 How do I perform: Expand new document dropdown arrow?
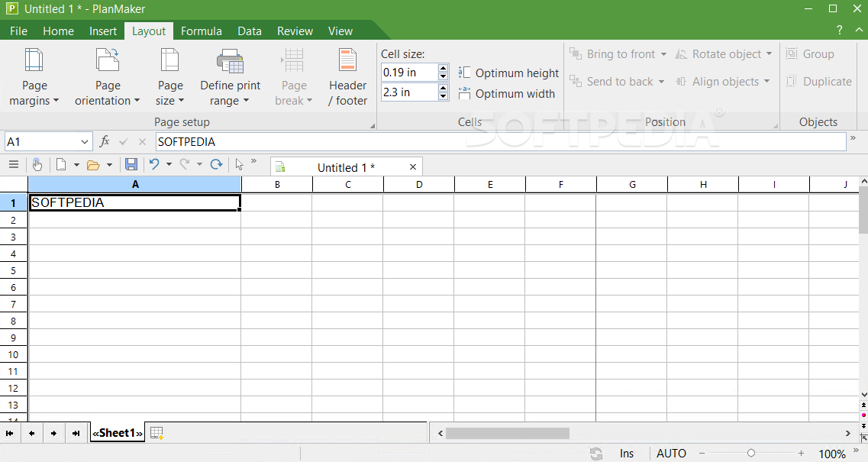pos(76,164)
